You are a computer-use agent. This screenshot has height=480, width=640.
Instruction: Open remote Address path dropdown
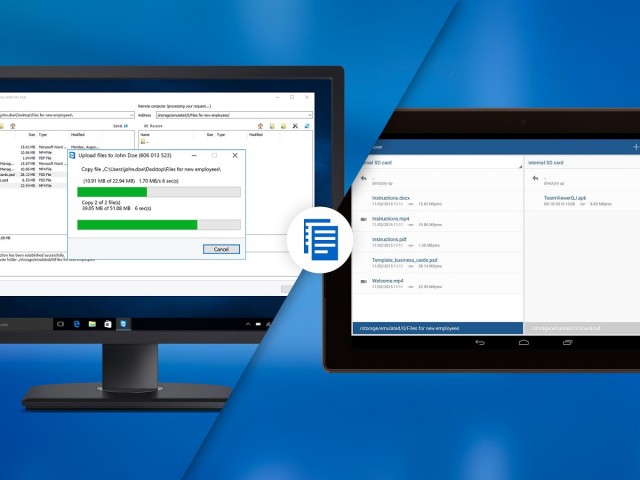click(310, 115)
